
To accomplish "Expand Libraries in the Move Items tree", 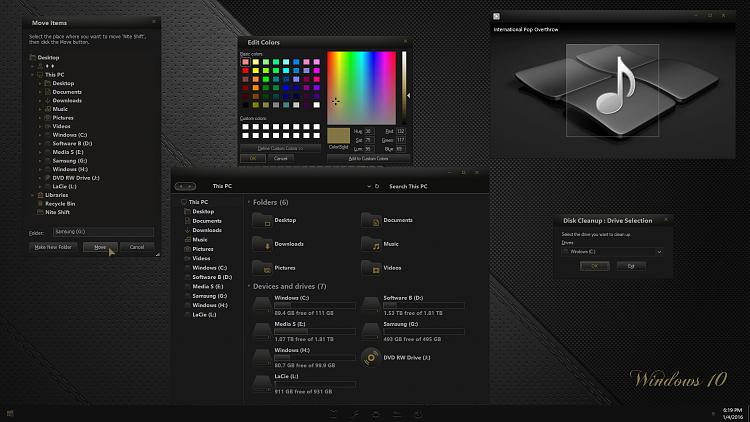I will tap(33, 195).
